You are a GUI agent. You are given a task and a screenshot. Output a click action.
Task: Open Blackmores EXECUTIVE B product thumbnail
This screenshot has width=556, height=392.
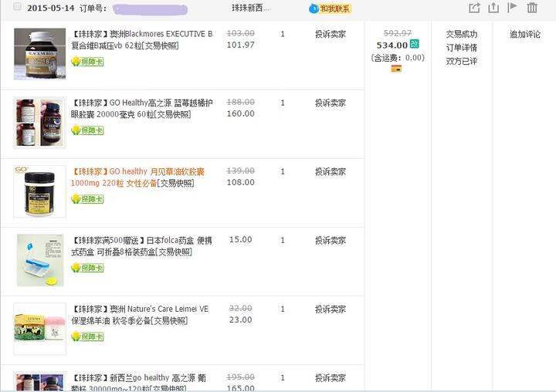pyautogui.click(x=39, y=54)
